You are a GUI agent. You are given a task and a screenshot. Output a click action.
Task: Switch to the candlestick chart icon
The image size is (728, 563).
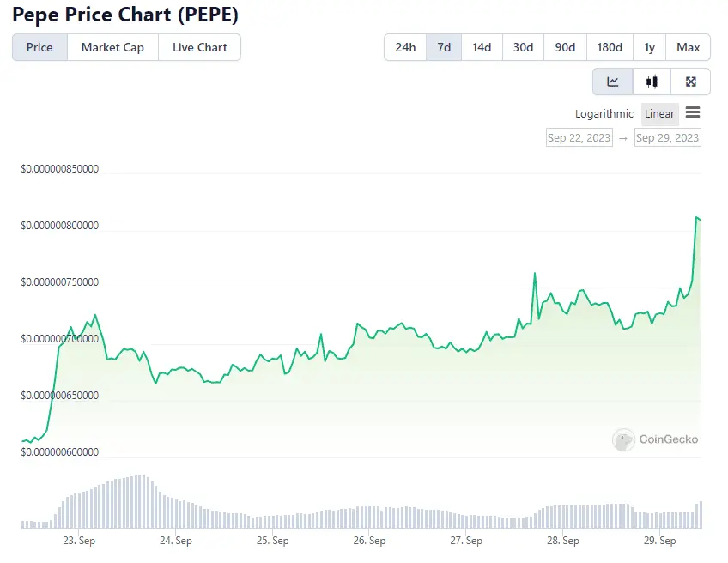[x=652, y=81]
